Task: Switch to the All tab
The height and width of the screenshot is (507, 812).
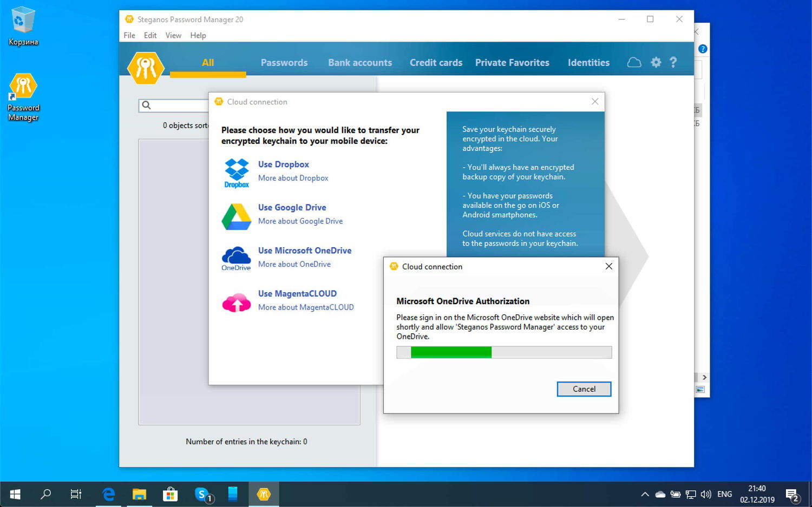Action: (x=208, y=63)
